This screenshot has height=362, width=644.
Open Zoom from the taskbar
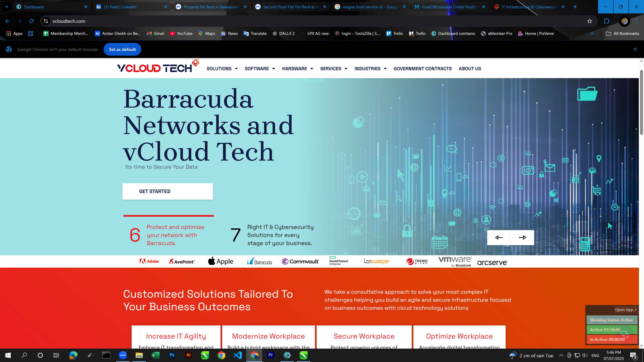coord(123,355)
